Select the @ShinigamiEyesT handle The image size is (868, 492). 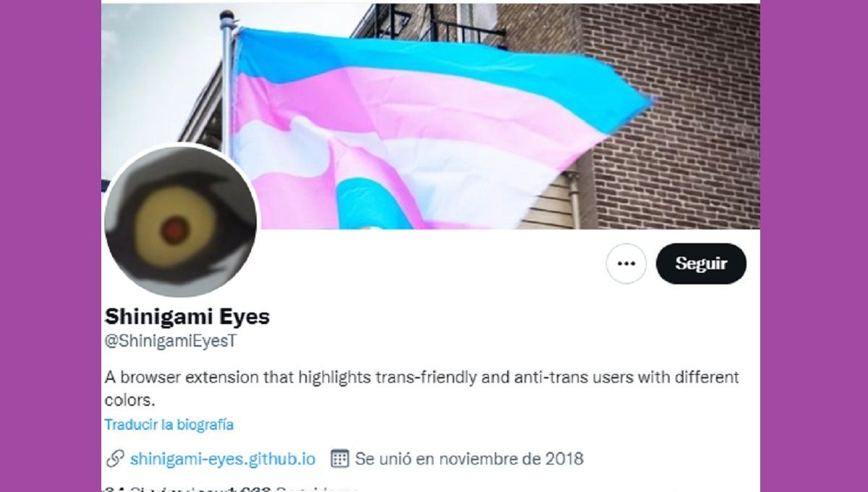click(170, 342)
